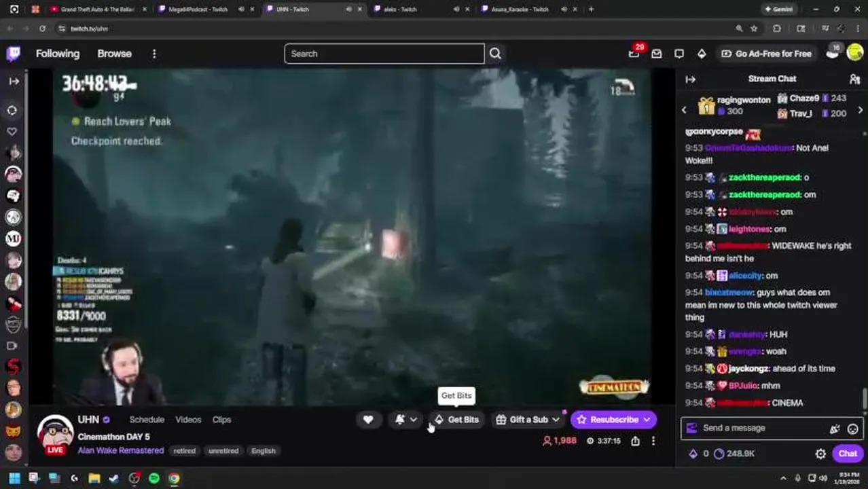Click the heart Follow button
Image resolution: width=868 pixels, height=489 pixels.
tap(368, 420)
